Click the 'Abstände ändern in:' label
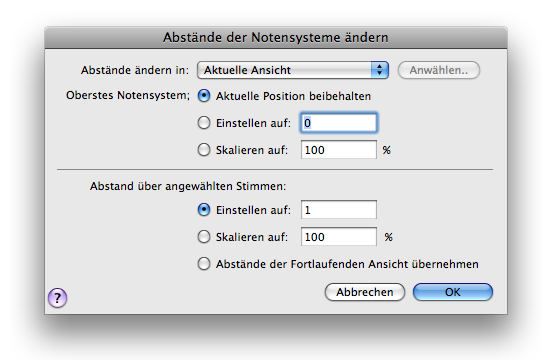Screen dimensions: 558x360 135,70
